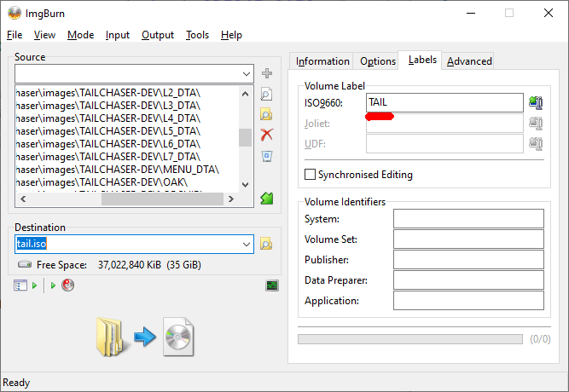The width and height of the screenshot is (569, 392).
Task: Browse for destination file with folder icon
Action: point(266,244)
